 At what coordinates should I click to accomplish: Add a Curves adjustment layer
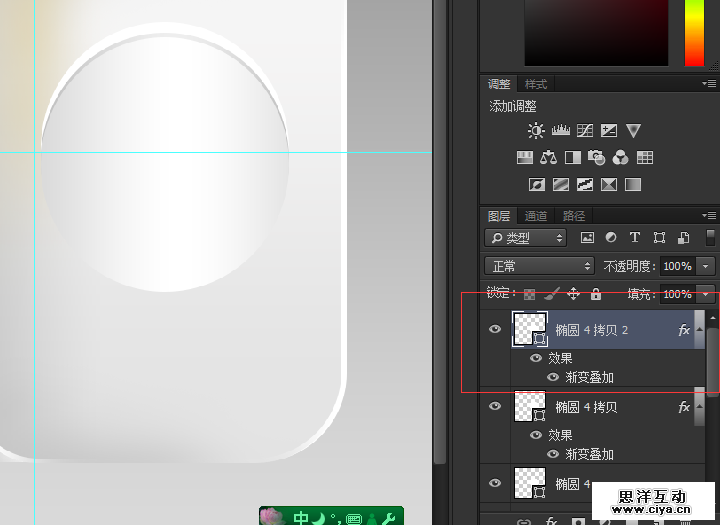coord(585,131)
